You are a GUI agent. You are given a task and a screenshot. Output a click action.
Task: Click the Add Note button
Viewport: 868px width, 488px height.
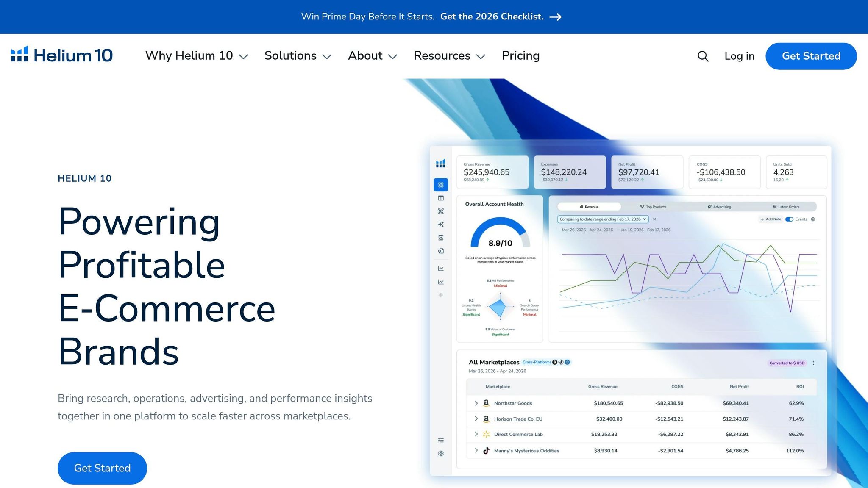pos(771,219)
